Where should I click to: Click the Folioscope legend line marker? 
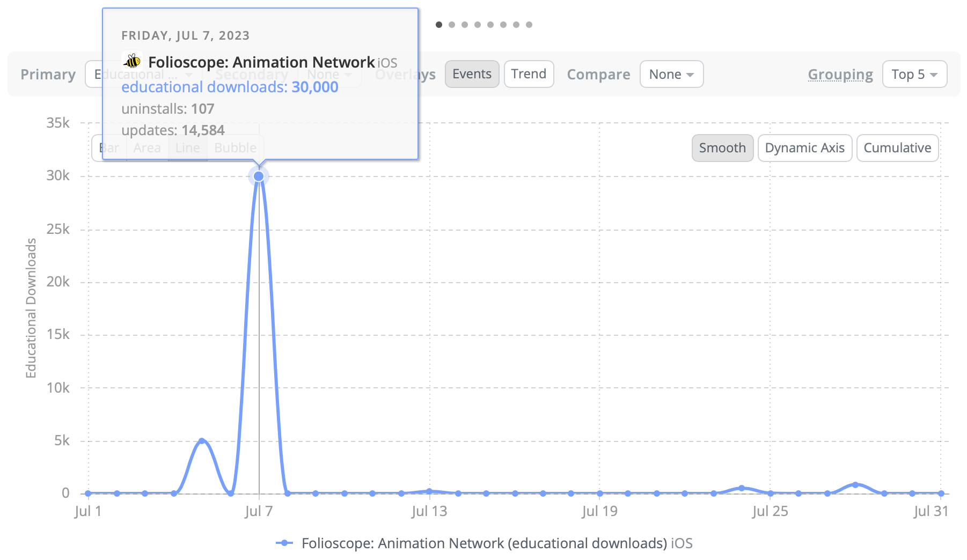pyautogui.click(x=284, y=543)
